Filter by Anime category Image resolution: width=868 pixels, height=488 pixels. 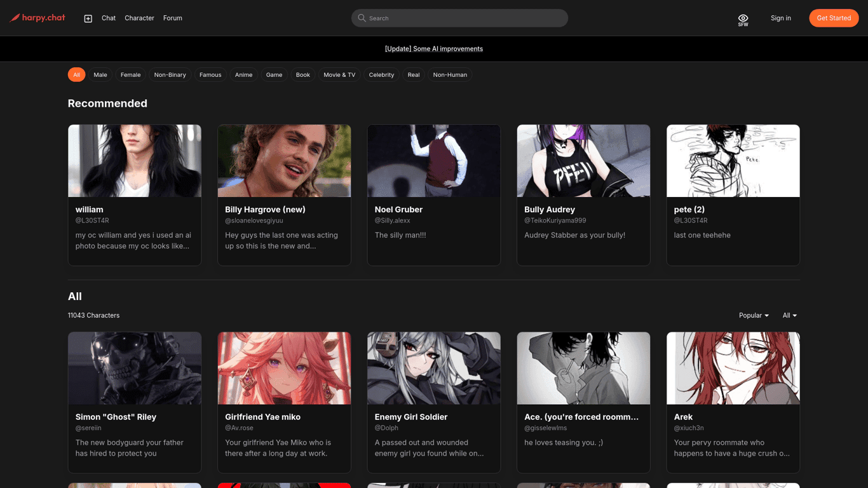coord(244,75)
